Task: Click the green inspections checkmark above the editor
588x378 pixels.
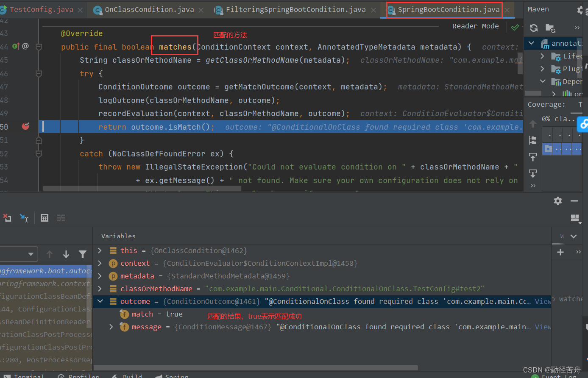Action: (x=515, y=26)
